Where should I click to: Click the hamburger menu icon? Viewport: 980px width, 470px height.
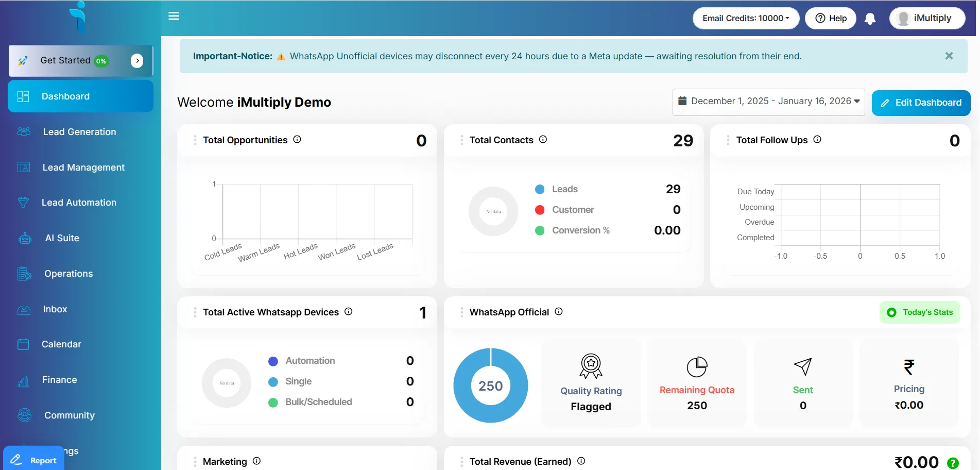174,16
